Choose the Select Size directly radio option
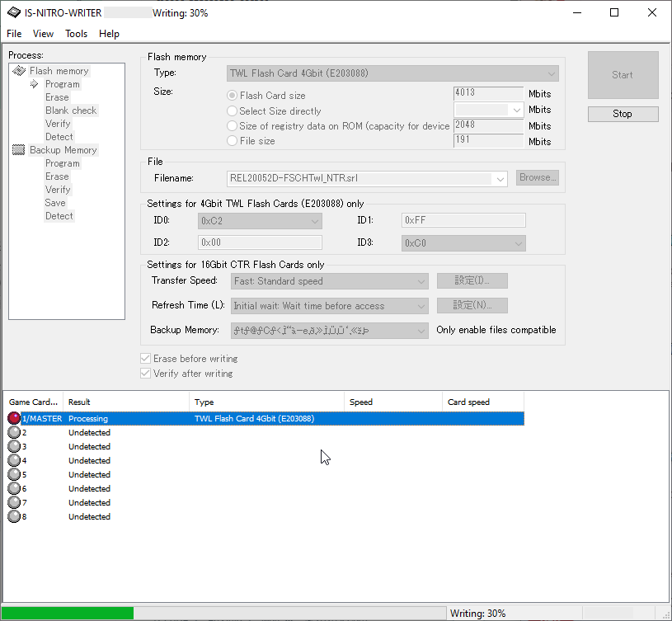Image resolution: width=672 pixels, height=621 pixels. point(232,111)
